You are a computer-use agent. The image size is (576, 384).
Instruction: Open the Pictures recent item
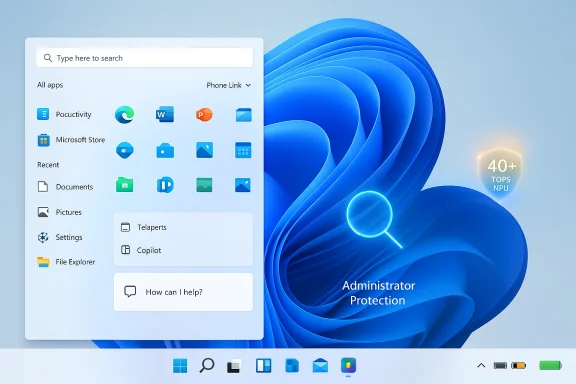[x=60, y=212]
